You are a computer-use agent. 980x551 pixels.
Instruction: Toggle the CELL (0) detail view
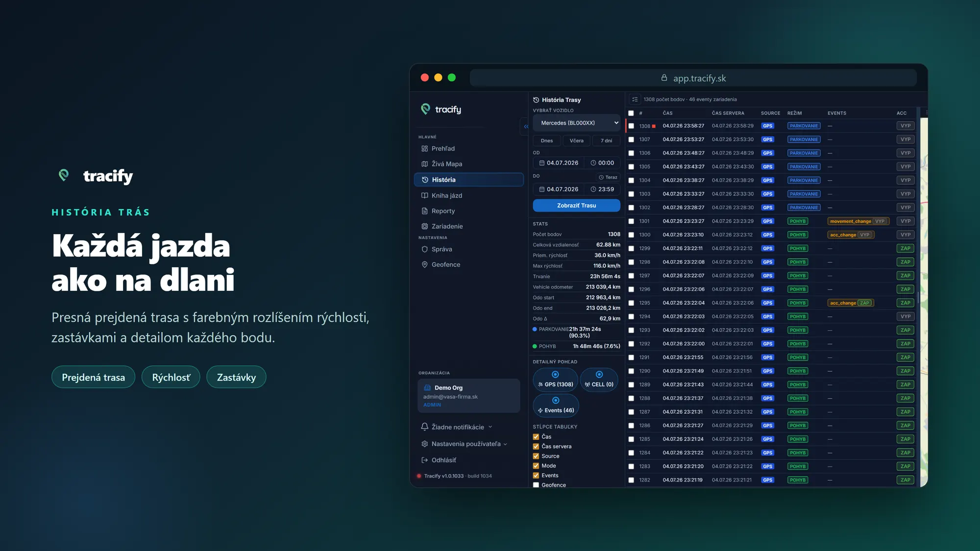coord(599,380)
